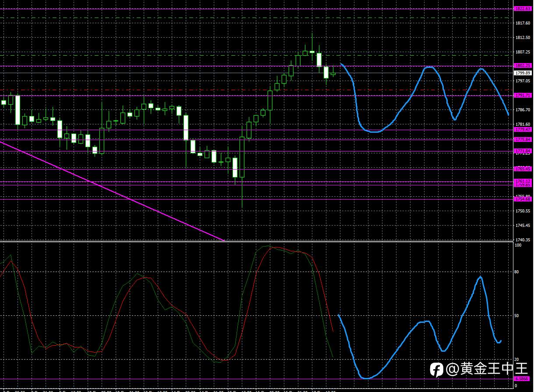Viewport: 534px width, 392px height.
Task: Select the red dash-dot horizontal line
Action: click(256, 90)
